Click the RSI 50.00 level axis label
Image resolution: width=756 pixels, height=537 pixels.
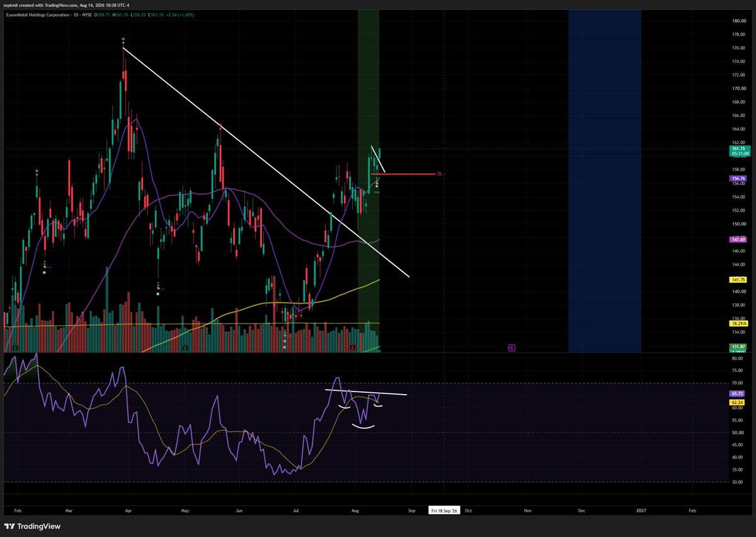point(738,432)
